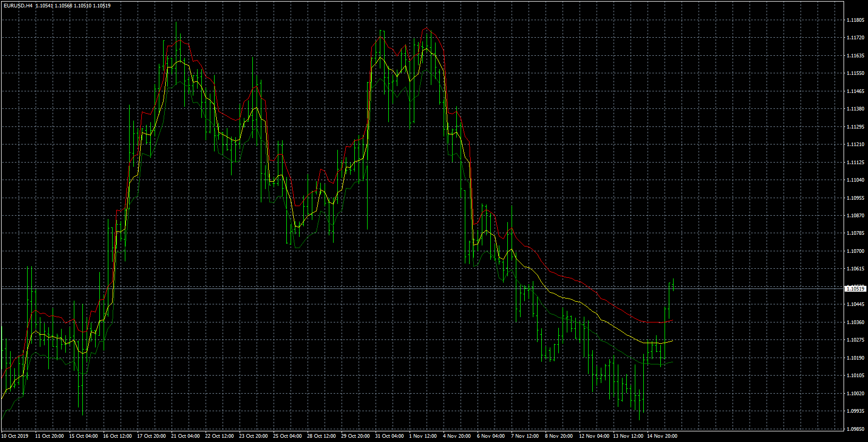The width and height of the screenshot is (868, 442).
Task: Click the 14 Nov 20:00 time label
Action: [662, 436]
